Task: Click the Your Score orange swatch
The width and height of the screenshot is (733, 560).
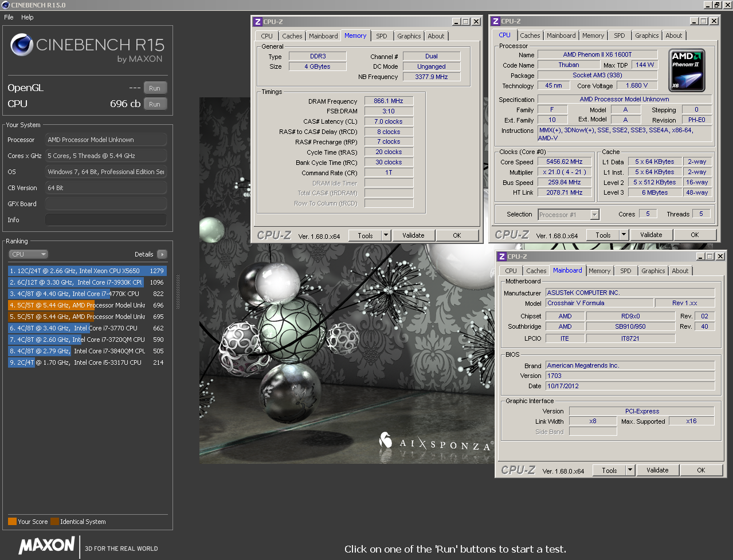Action: (x=12, y=522)
